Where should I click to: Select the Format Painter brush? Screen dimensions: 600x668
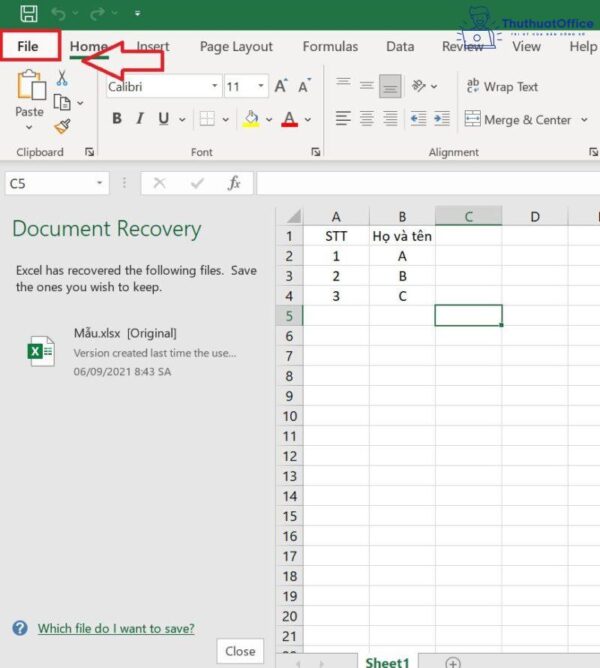pos(62,127)
